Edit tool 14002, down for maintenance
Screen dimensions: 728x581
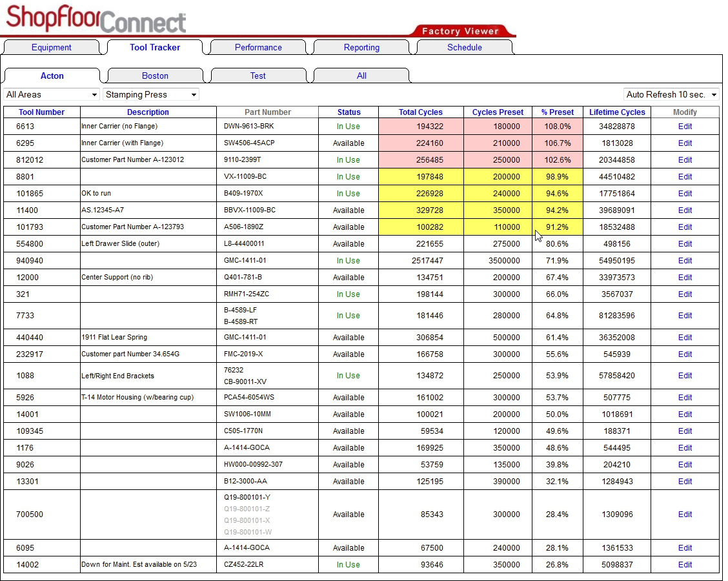click(684, 564)
